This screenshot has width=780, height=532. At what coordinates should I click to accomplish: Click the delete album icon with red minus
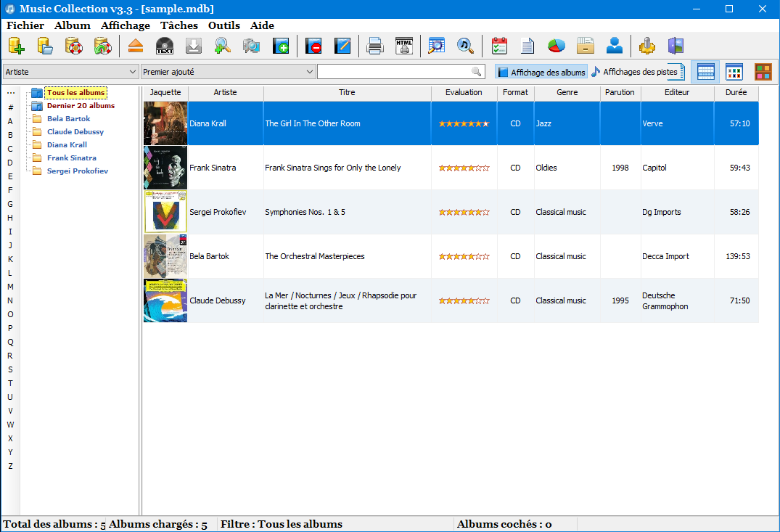(313, 46)
